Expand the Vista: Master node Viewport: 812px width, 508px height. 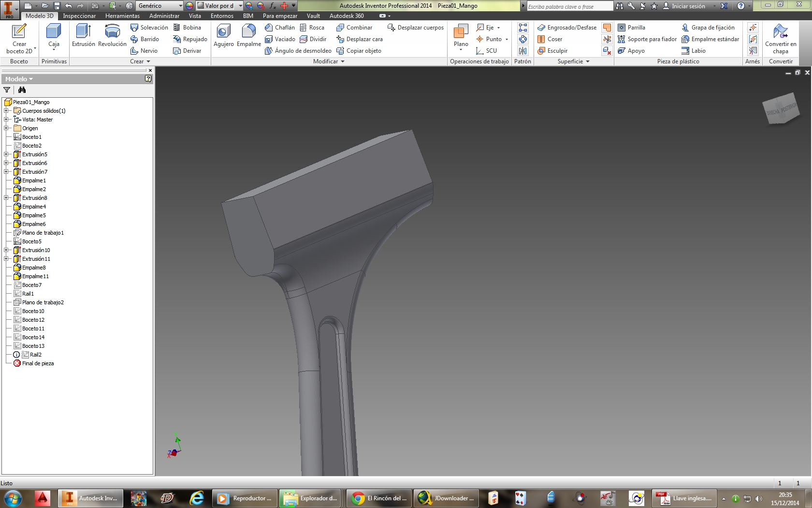click(6, 120)
